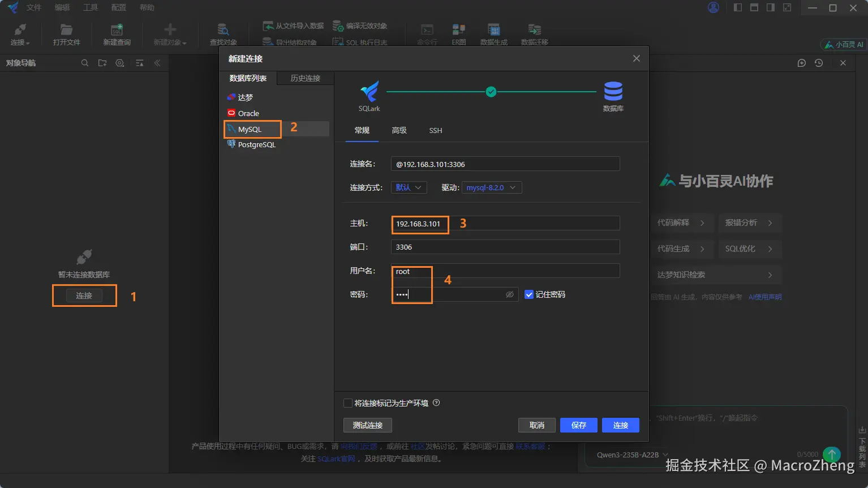Viewport: 868px width, 488px height.
Task: Click the collapse-all icon in 对象导航 header
Action: click(x=140, y=63)
